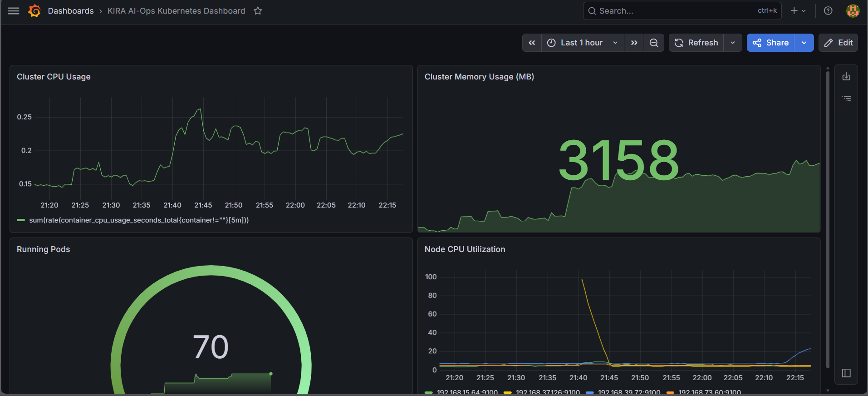
Task: Click the Grafana logo
Action: (x=34, y=11)
